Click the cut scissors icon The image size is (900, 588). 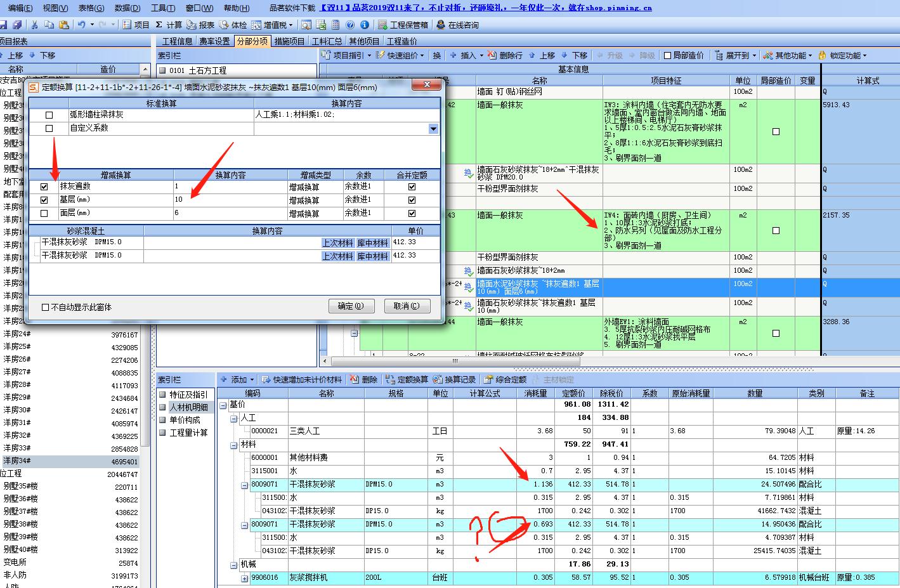[x=34, y=25]
